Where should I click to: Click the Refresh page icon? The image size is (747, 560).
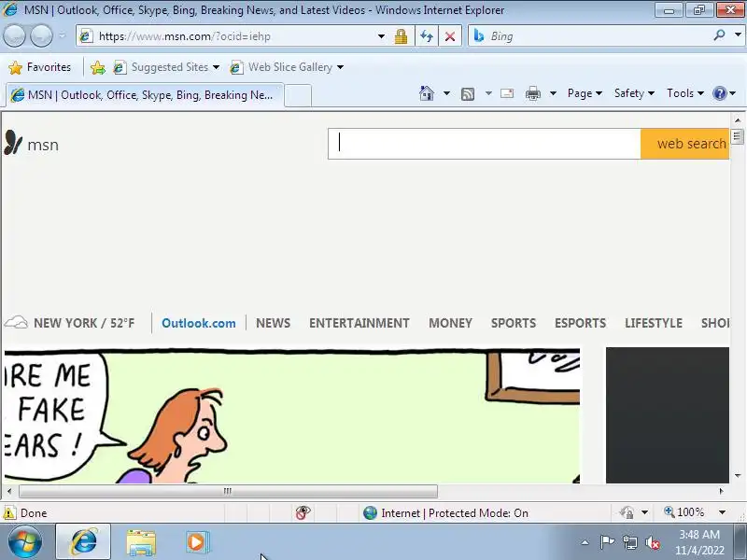(427, 36)
